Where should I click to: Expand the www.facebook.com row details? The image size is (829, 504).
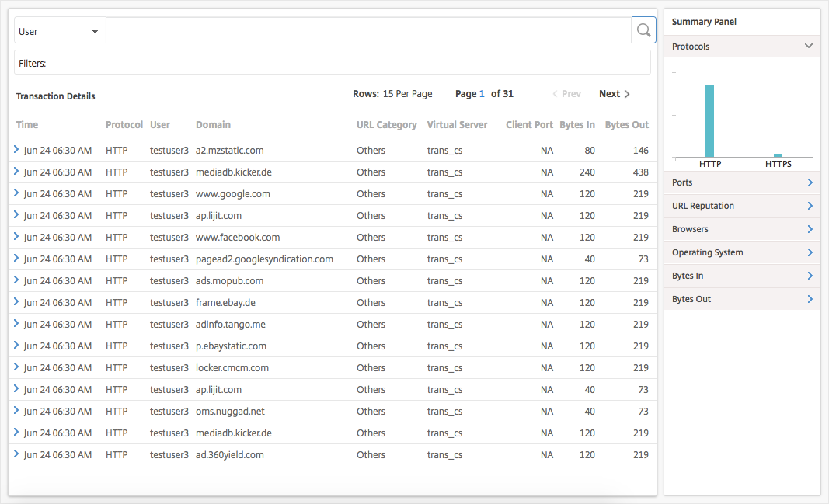[x=16, y=237]
